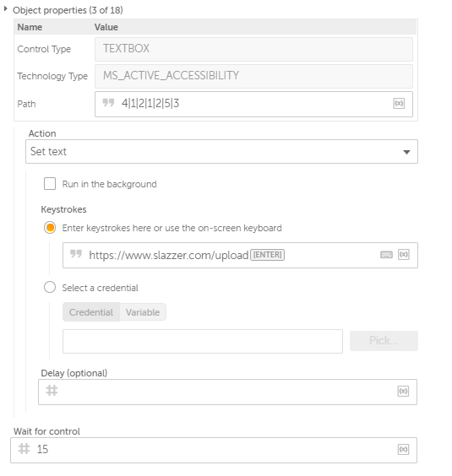Click the hash icon in Delay field
The image size is (452, 476).
(52, 391)
